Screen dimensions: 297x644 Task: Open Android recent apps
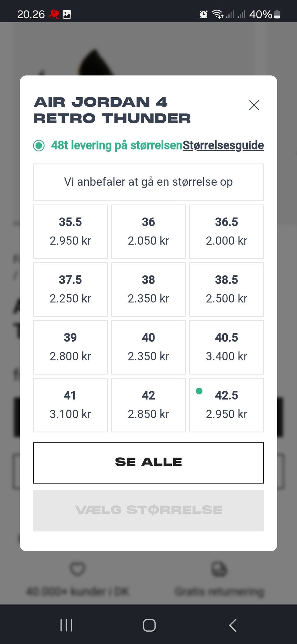pyautogui.click(x=66, y=625)
